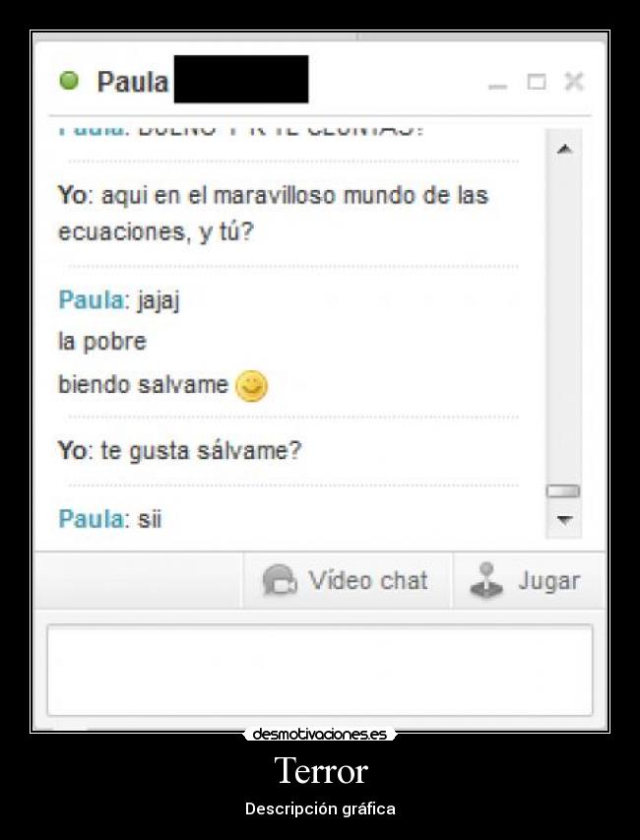Click the blue sender name before 'sii'
The width and height of the screenshot is (640, 840).
[91, 519]
